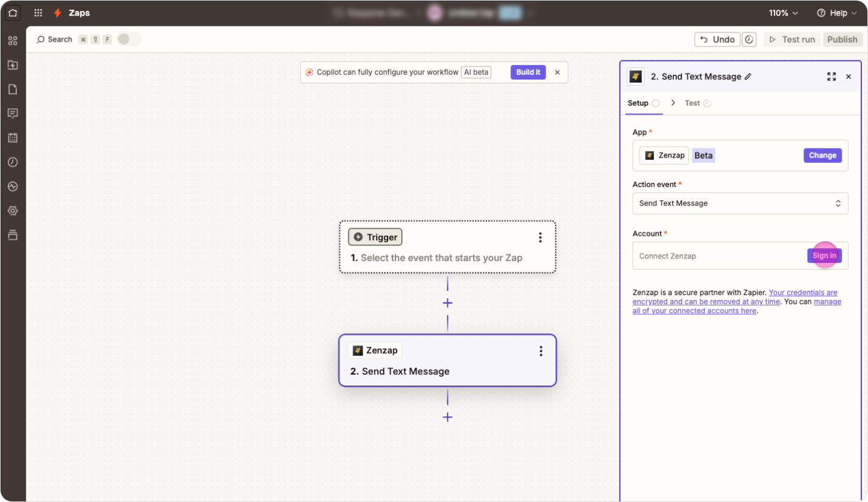This screenshot has height=502, width=868.
Task: Open manage all connected accounts link
Action: click(694, 311)
